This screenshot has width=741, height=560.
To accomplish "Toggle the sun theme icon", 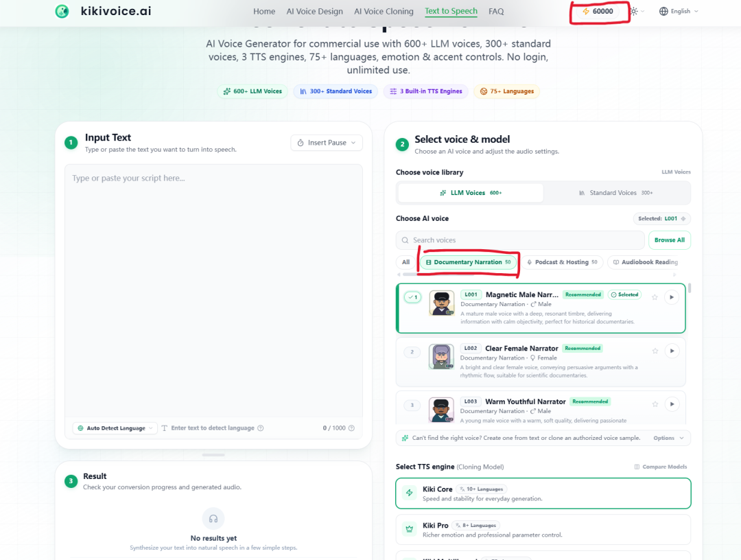I will pyautogui.click(x=634, y=12).
